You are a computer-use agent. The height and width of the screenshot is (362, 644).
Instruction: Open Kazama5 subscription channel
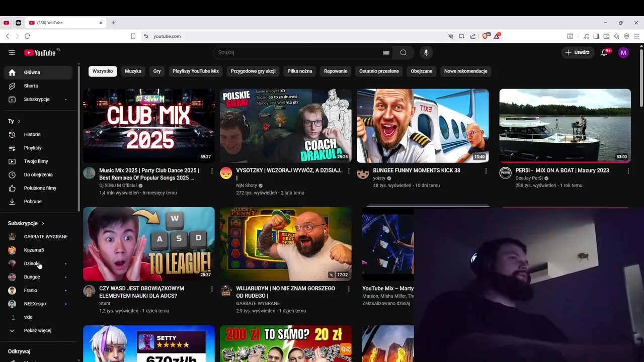click(x=38, y=250)
